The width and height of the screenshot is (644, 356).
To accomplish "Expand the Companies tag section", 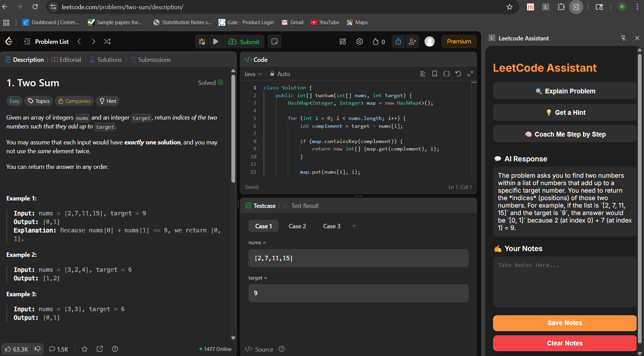I will pyautogui.click(x=74, y=101).
